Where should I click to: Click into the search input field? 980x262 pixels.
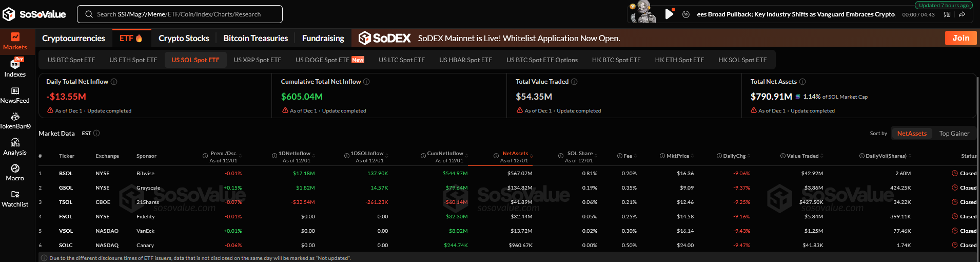pos(185,14)
